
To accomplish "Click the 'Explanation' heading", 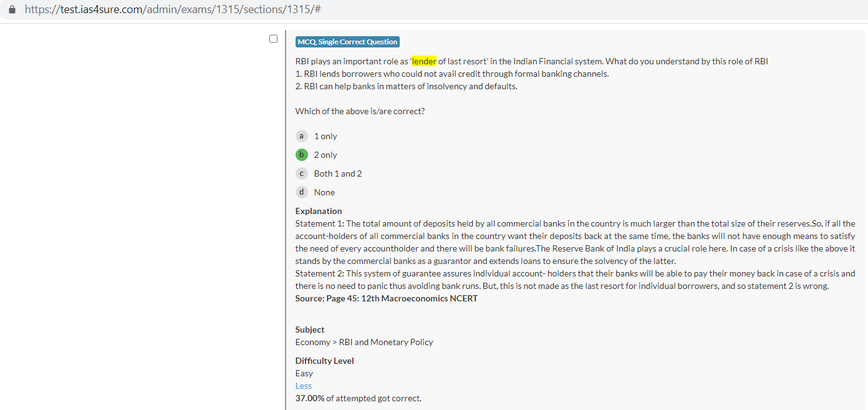I will pyautogui.click(x=319, y=211).
